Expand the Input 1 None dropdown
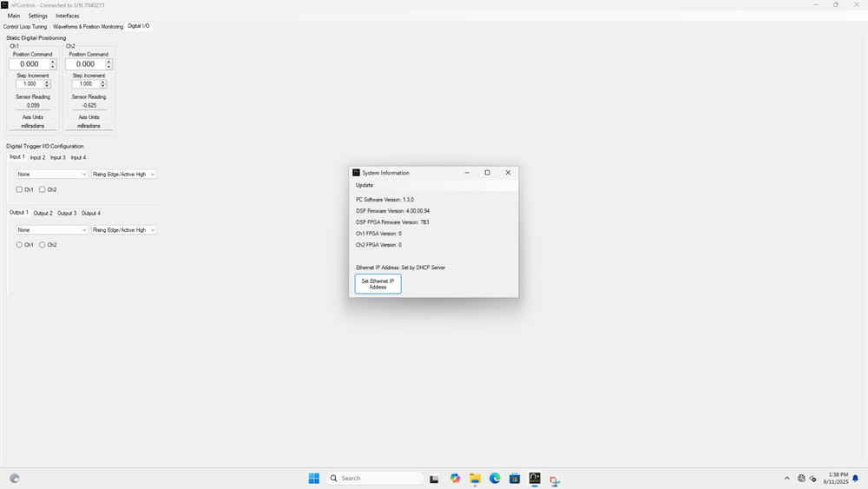The image size is (868, 489). [x=52, y=175]
